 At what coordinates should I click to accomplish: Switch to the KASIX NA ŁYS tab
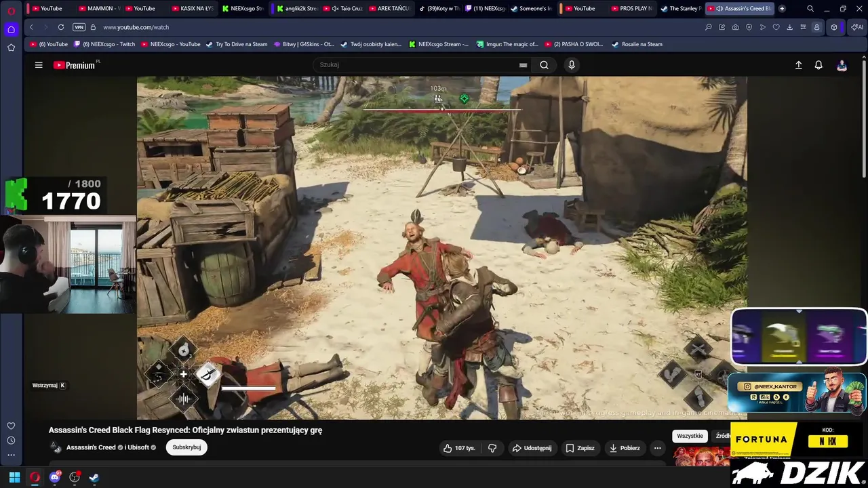pyautogui.click(x=193, y=9)
